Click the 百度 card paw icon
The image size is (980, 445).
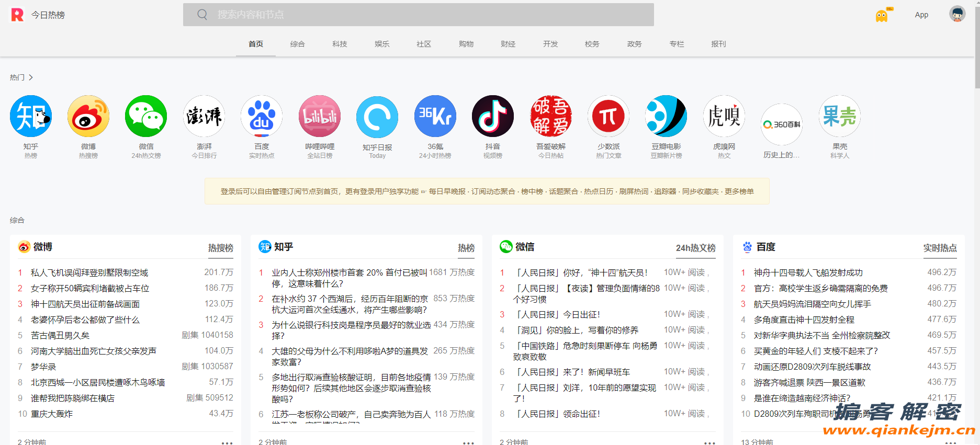tap(747, 247)
